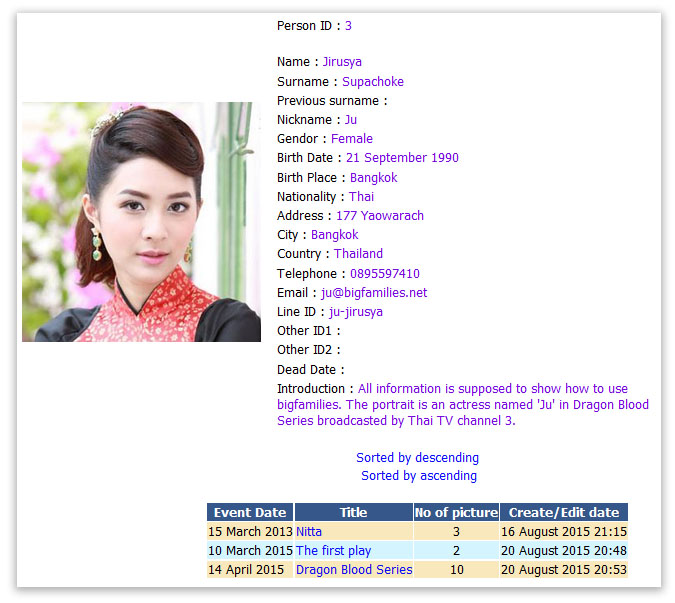The image size is (675, 603).
Task: Click the picture count '2' cell
Action: [456, 550]
